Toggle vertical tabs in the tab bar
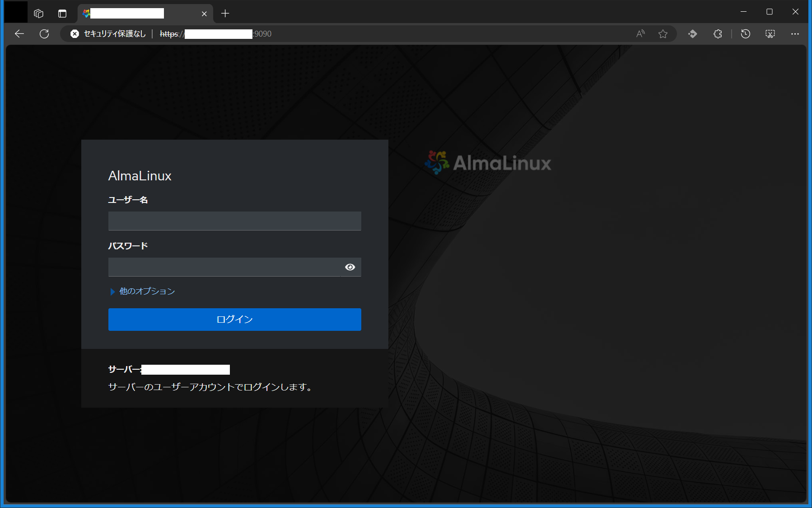 [62, 13]
